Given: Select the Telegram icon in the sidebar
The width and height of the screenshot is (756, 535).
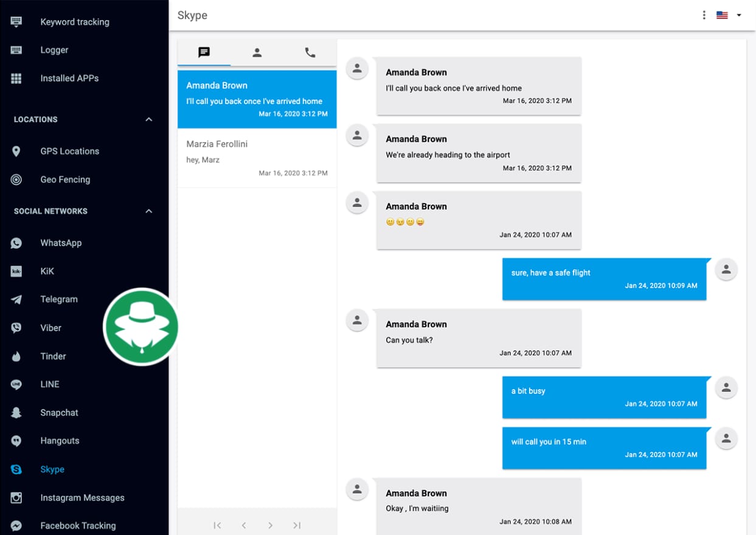Looking at the screenshot, I should (16, 299).
